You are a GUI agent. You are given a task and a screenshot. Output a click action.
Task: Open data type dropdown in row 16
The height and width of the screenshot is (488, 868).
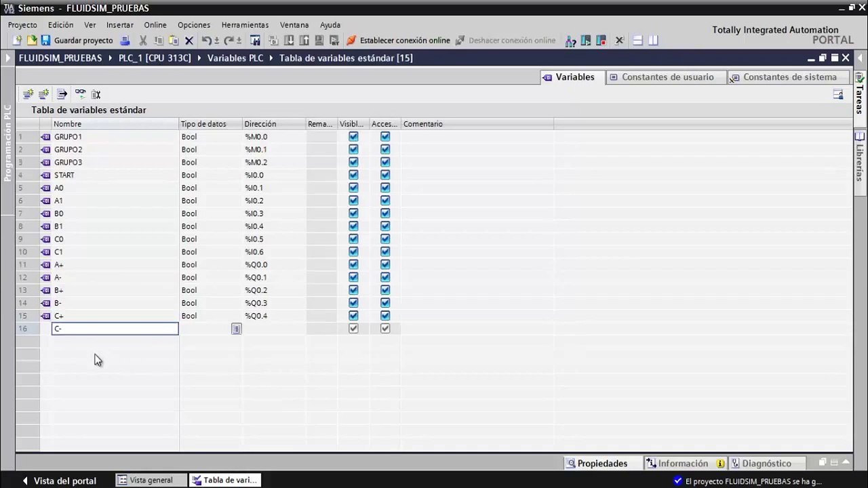pos(236,329)
